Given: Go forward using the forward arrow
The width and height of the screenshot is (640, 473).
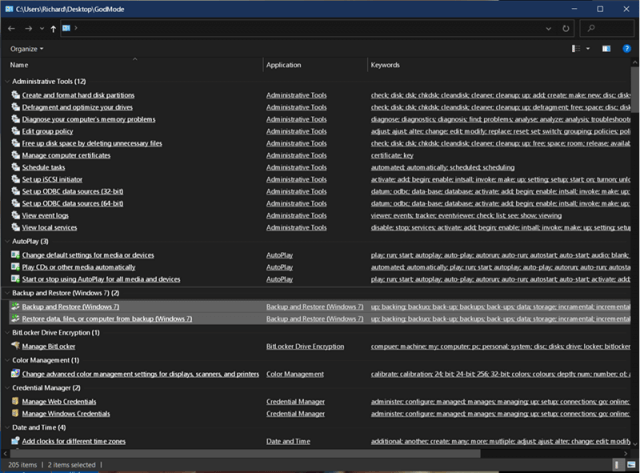Looking at the screenshot, I should 28,29.
